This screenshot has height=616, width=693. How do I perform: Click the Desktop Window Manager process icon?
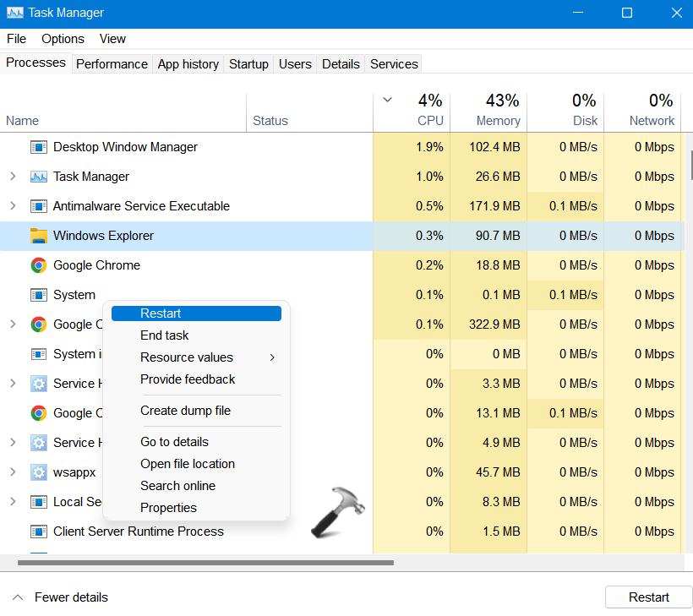[38, 147]
